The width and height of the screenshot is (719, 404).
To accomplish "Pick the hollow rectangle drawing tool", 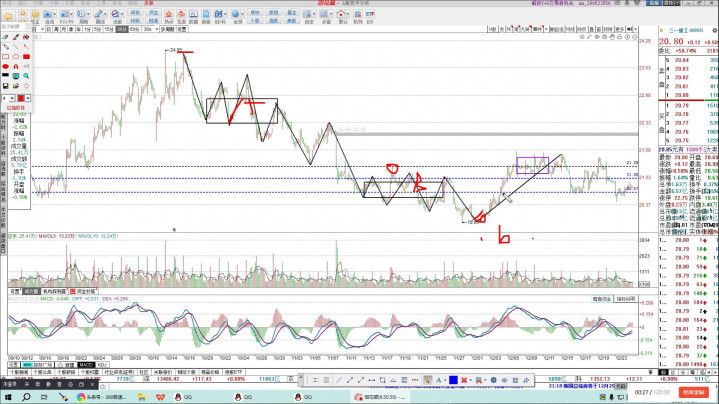I will [6, 57].
